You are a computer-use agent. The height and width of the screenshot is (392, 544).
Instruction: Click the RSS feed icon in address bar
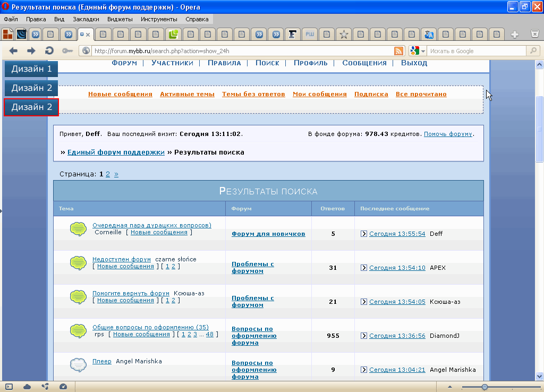click(398, 51)
